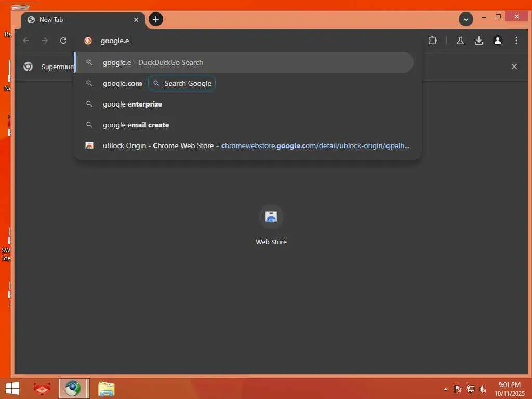Click the Supermium logo in info bar

click(28, 66)
